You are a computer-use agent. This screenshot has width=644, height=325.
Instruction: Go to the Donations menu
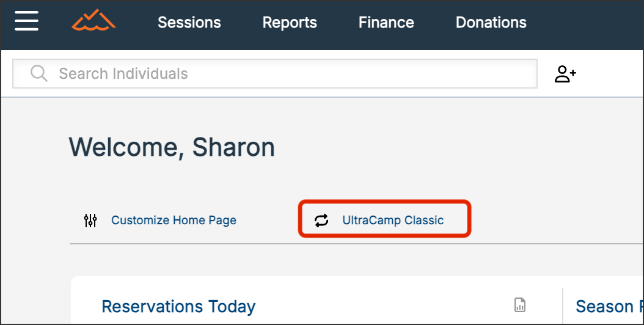tap(491, 23)
